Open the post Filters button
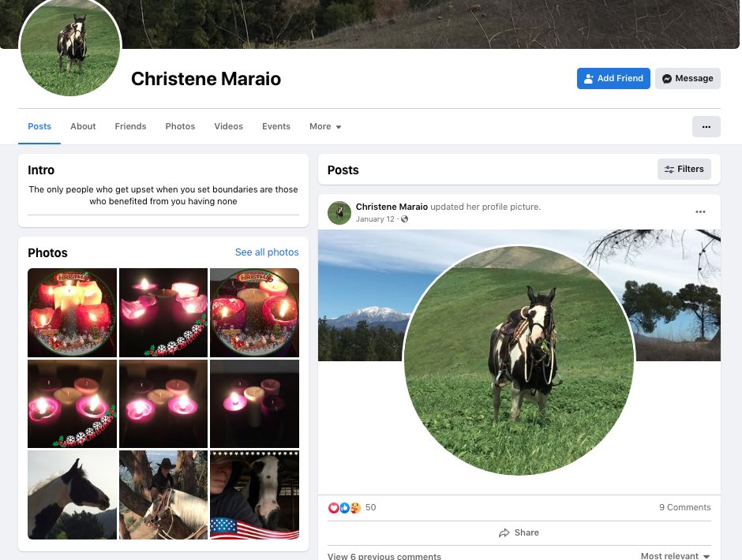Image resolution: width=742 pixels, height=560 pixels. pos(684,170)
